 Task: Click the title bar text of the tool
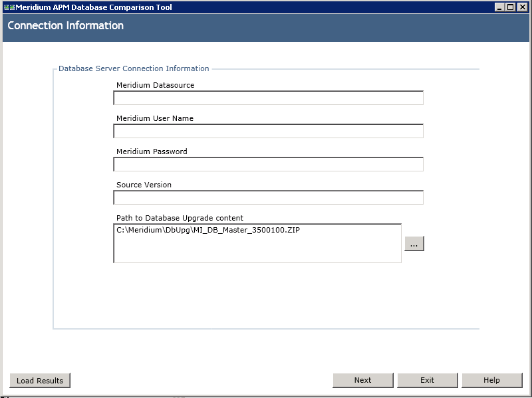[94, 7]
